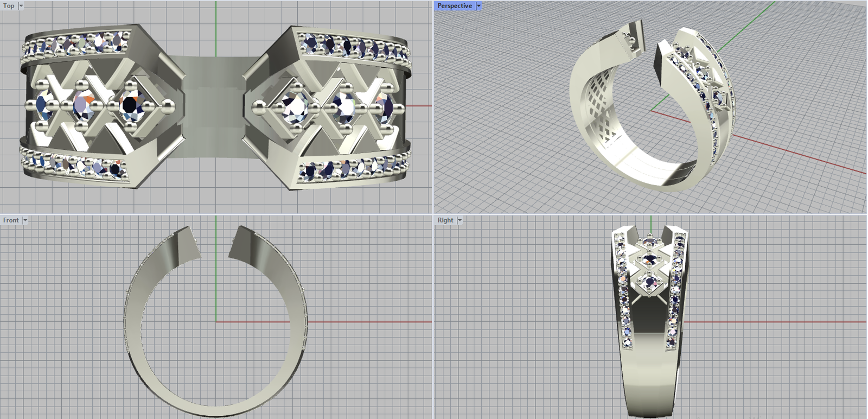Select the Right viewport title label

click(x=445, y=220)
